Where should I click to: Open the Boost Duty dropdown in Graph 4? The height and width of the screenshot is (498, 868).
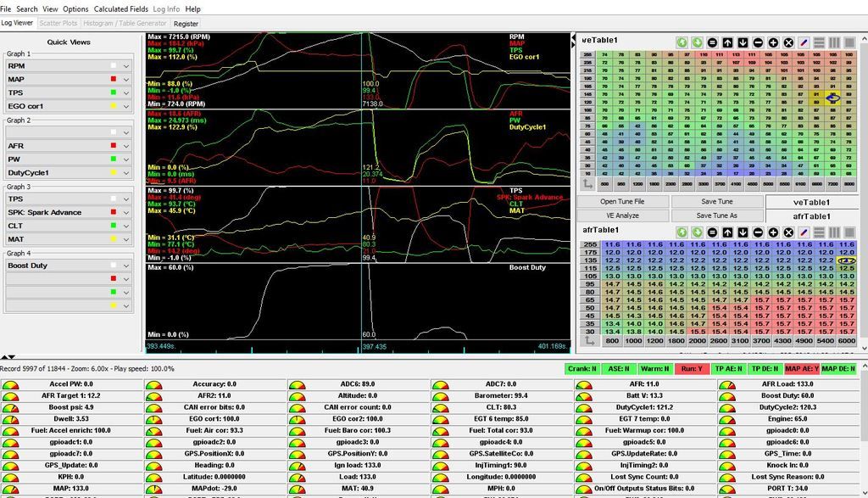pyautogui.click(x=126, y=266)
